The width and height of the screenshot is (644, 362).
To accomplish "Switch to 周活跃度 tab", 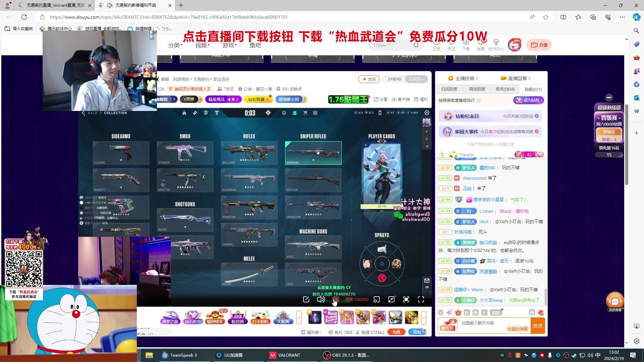I will click(x=477, y=89).
